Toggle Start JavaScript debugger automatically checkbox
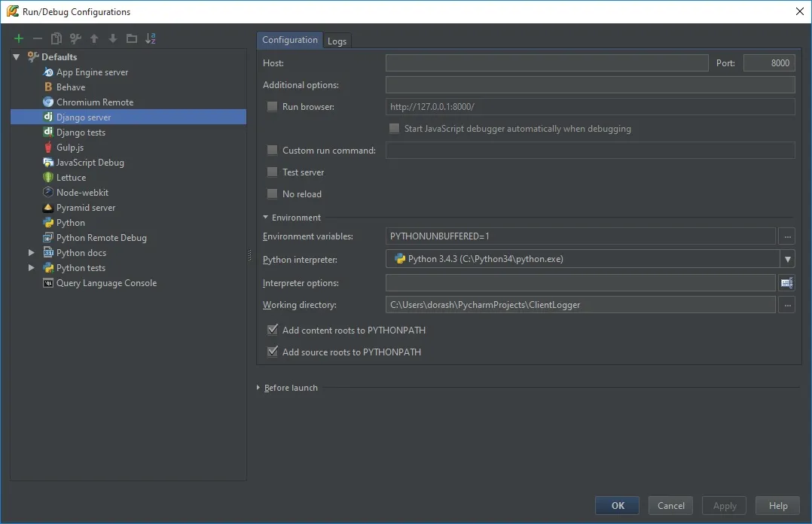812x524 pixels. (x=394, y=128)
